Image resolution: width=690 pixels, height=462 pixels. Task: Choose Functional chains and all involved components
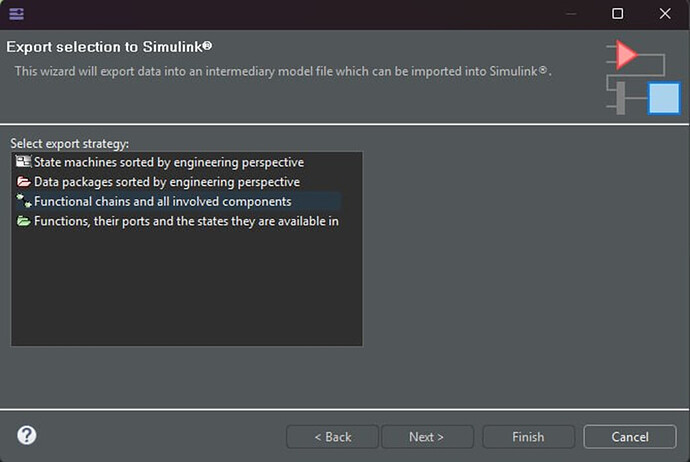tap(162, 202)
